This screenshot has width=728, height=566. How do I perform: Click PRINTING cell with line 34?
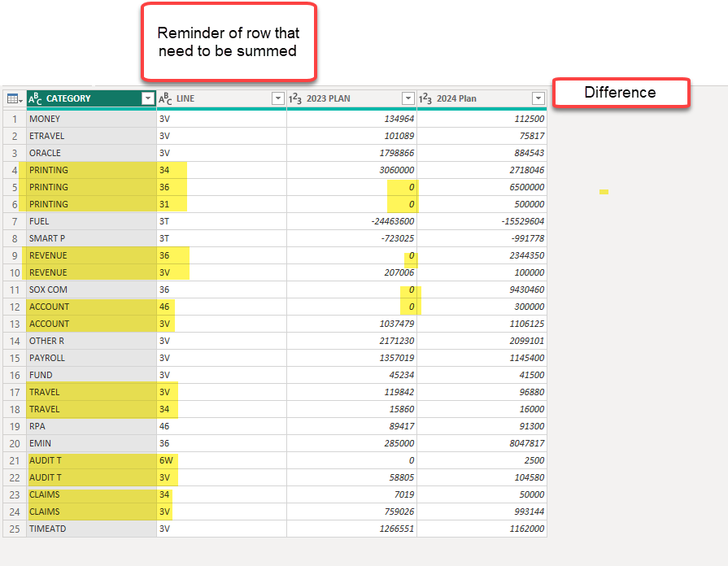point(91,170)
